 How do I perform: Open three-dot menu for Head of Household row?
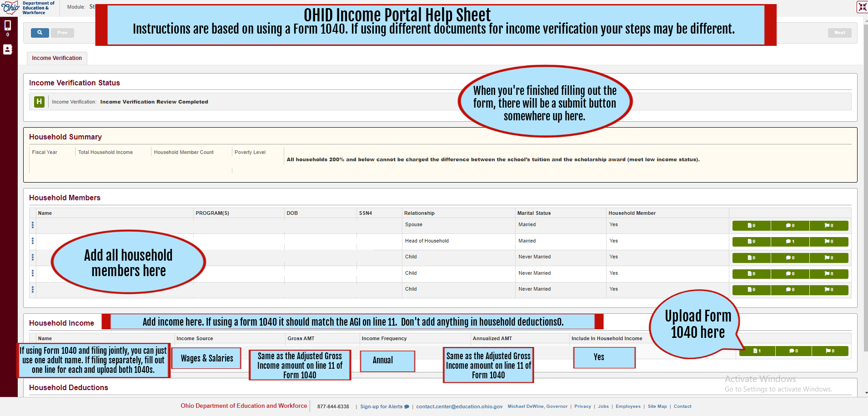coord(33,241)
